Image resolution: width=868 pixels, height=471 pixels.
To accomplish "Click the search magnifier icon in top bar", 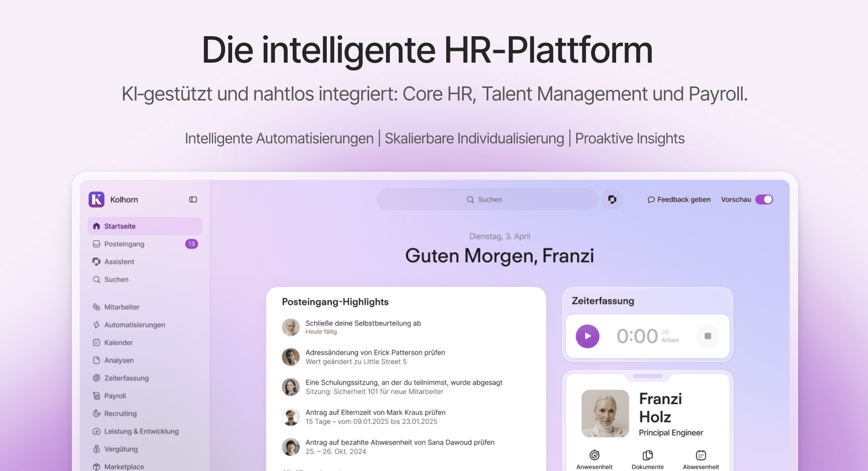I will 470,200.
